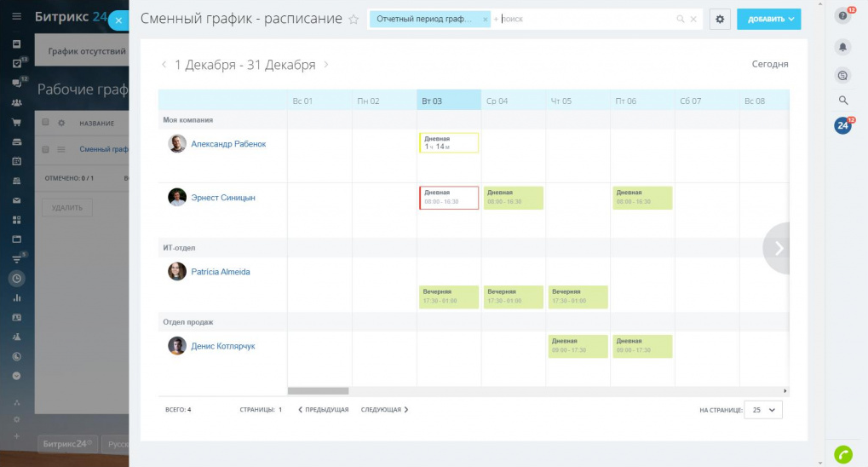This screenshot has height=467, width=868.
Task: Click the green phone call icon
Action: pos(843,455)
